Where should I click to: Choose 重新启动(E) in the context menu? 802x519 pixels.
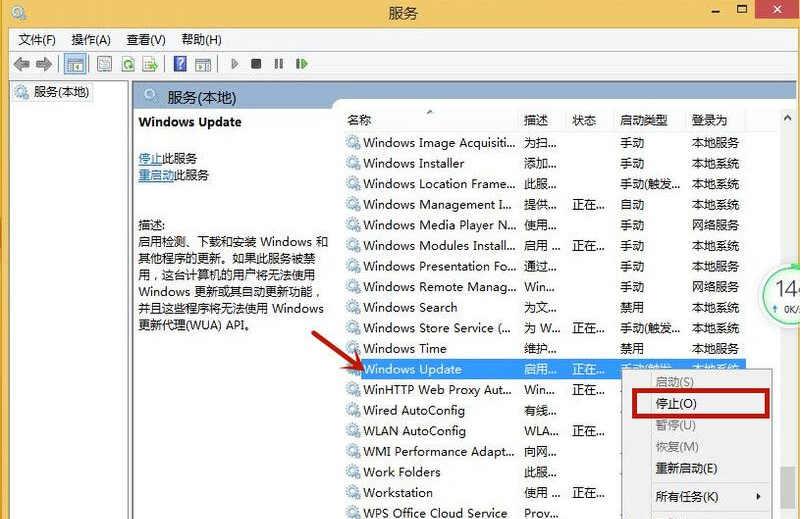tap(686, 468)
